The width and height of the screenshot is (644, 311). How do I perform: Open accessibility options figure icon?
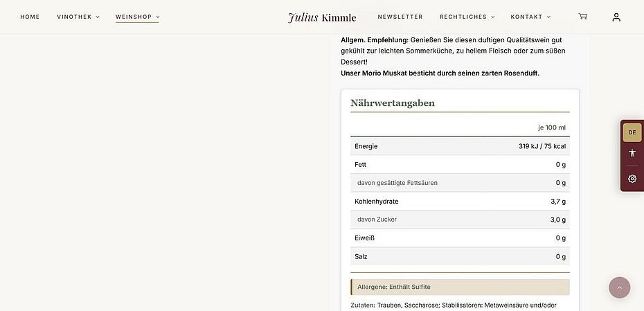(632, 153)
